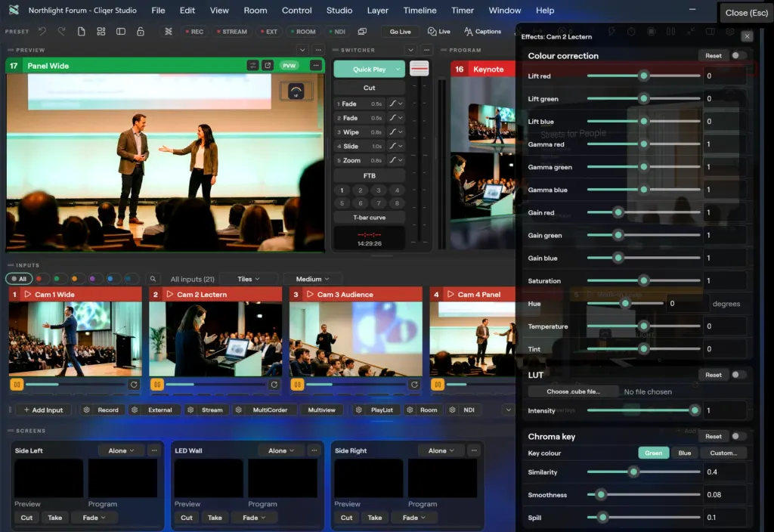The width and height of the screenshot is (774, 532).
Task: Collapse the Switcher panel chevron
Action: tap(410, 50)
